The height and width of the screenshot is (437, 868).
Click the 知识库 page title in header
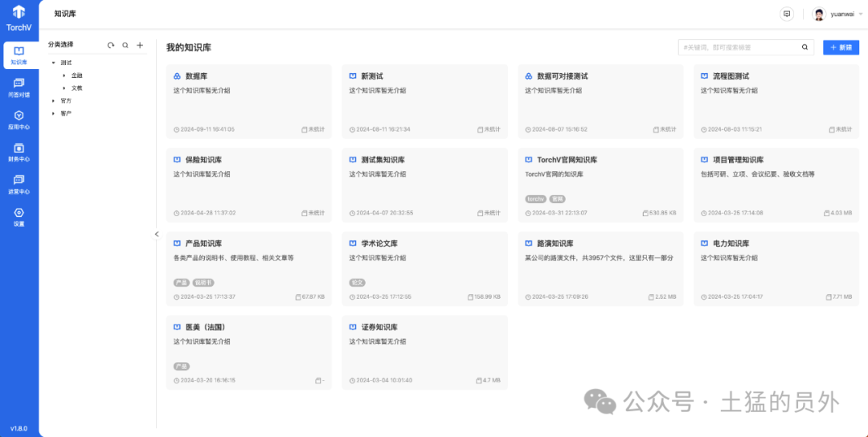(65, 14)
